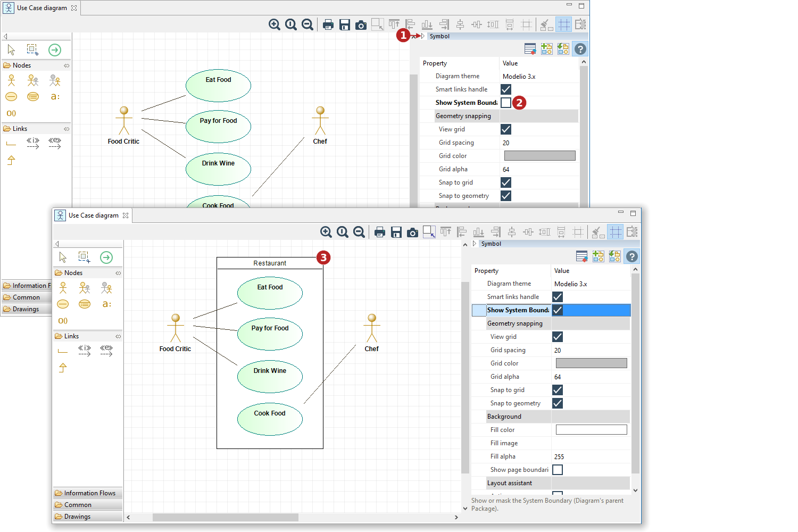This screenshot has height=532, width=798.
Task: Click the help question mark icon in lower Symbol panel
Action: click(631, 256)
